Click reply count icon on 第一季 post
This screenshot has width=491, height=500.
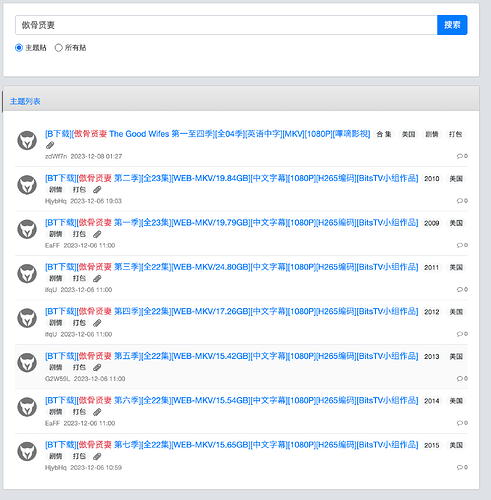[462, 245]
